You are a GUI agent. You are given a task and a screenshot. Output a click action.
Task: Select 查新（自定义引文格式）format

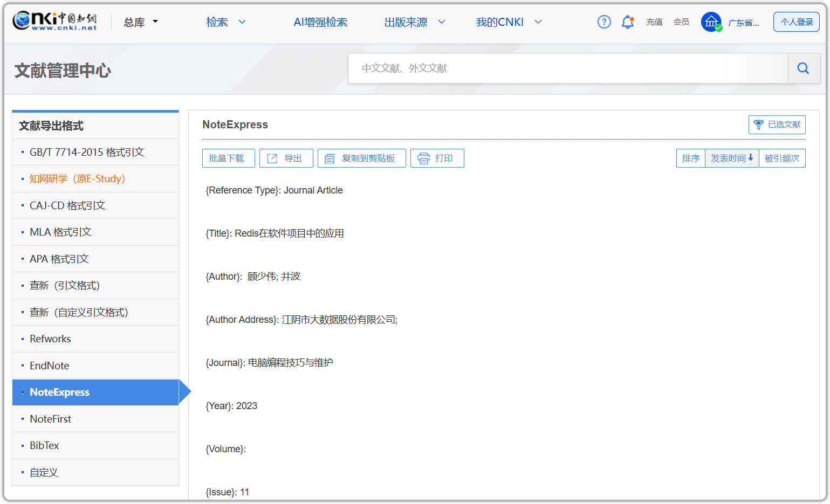click(79, 313)
